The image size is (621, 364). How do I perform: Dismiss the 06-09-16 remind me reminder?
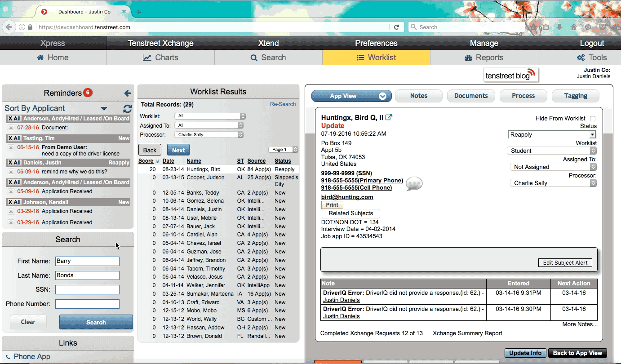[x=11, y=172]
